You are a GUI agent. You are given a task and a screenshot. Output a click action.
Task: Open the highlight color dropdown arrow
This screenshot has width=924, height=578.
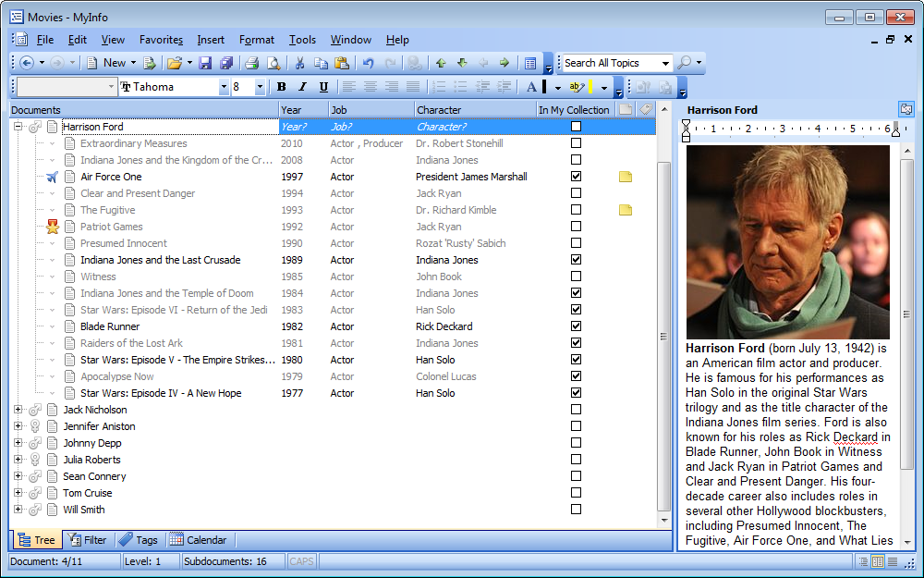point(604,87)
